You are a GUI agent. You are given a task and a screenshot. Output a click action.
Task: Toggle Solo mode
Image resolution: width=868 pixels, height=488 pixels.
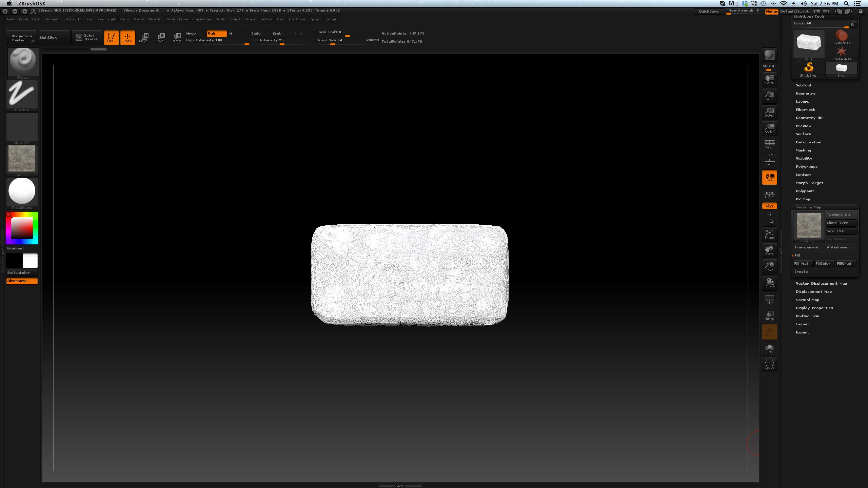tap(769, 349)
